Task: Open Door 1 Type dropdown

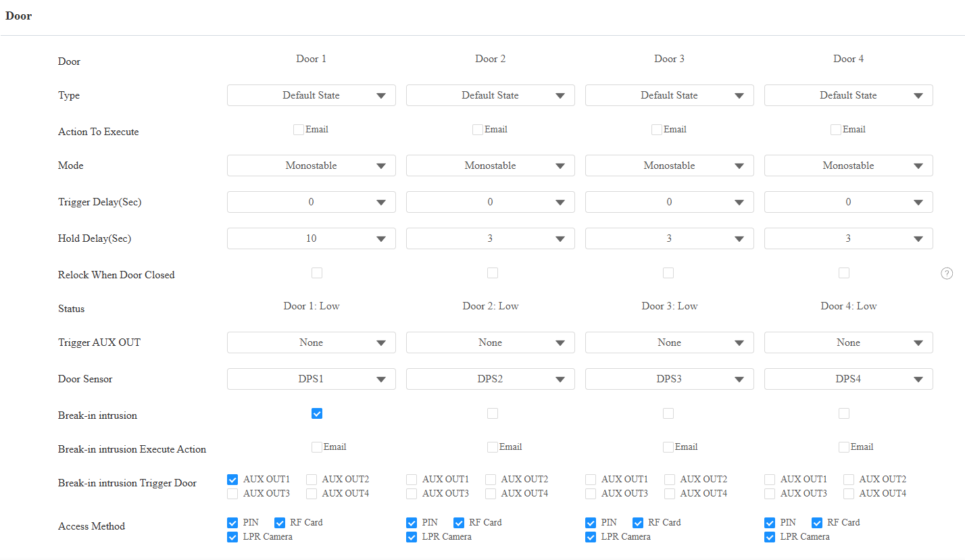Action: [312, 95]
